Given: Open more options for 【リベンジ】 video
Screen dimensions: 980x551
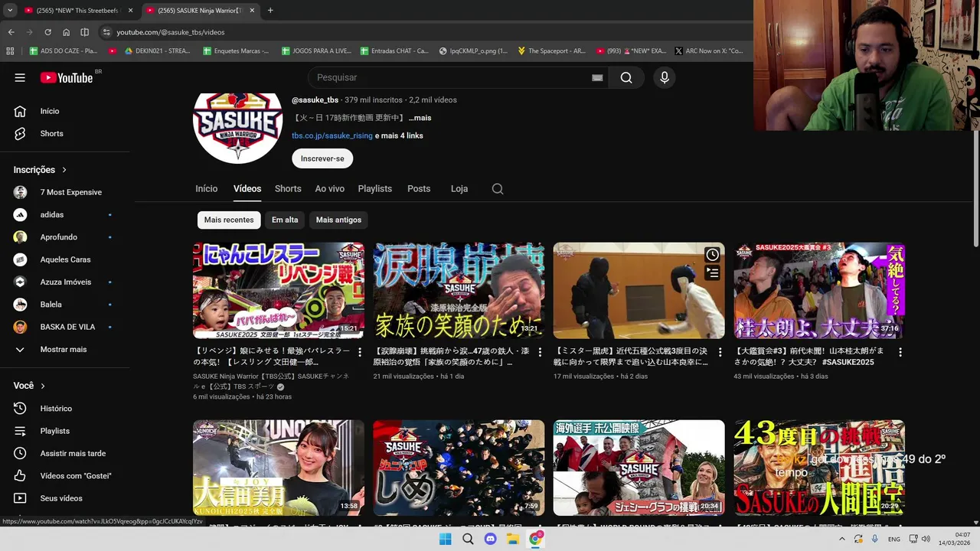Looking at the screenshot, I should pyautogui.click(x=360, y=352).
